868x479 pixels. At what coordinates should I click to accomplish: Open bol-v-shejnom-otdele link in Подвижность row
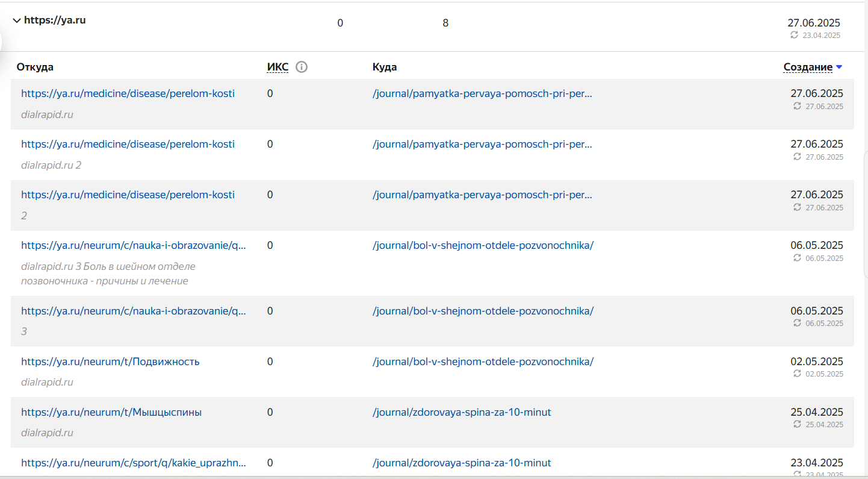[x=483, y=362]
